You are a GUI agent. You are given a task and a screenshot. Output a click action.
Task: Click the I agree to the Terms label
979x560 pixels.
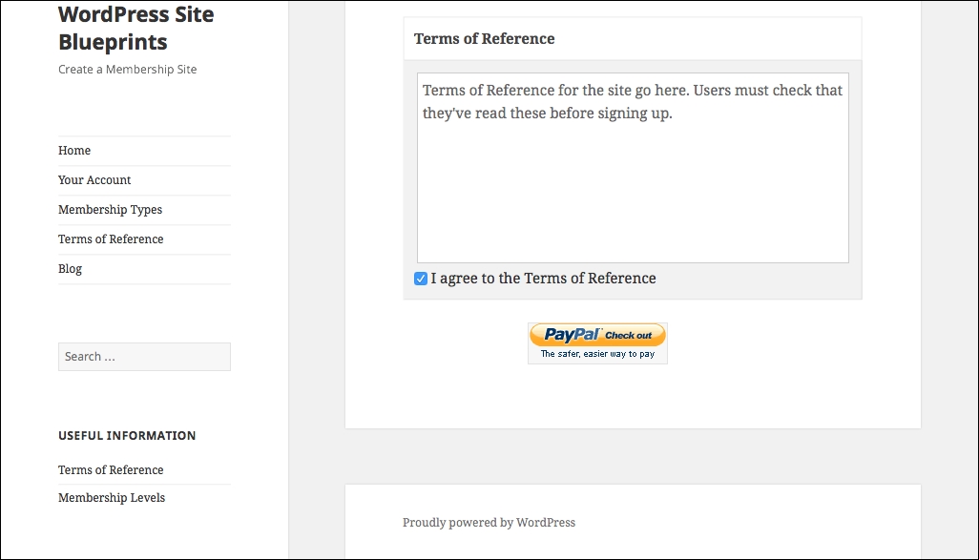click(543, 279)
